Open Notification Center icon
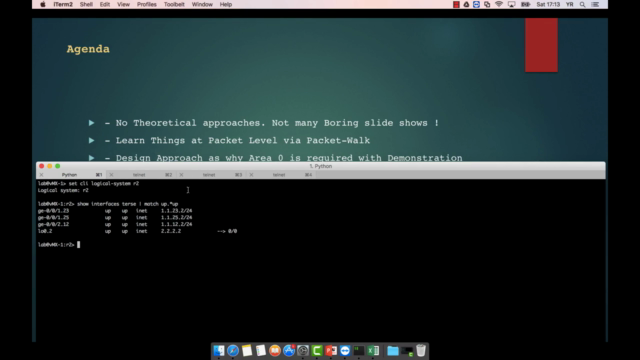This screenshot has height=360, width=640. (595, 4)
